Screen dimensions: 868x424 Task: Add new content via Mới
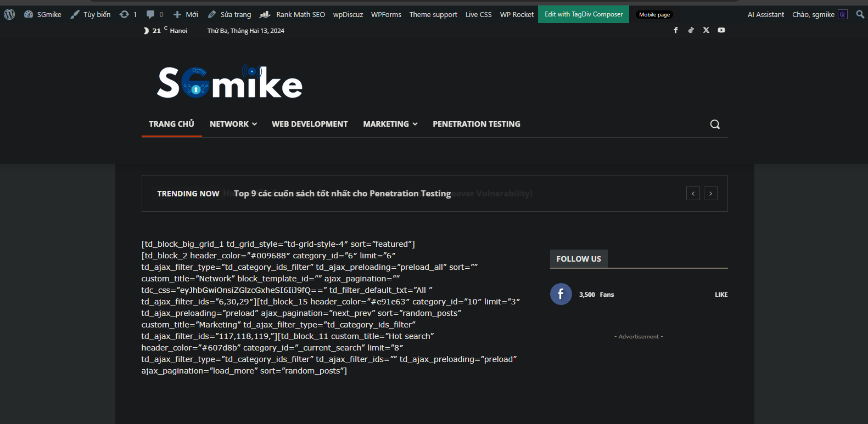[186, 14]
